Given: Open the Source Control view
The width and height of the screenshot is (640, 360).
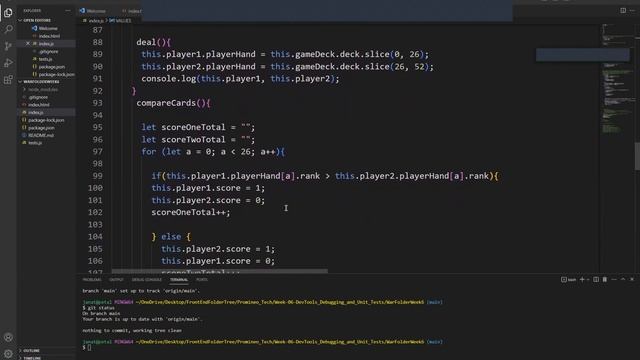Looking at the screenshot, I should [x=8, y=46].
